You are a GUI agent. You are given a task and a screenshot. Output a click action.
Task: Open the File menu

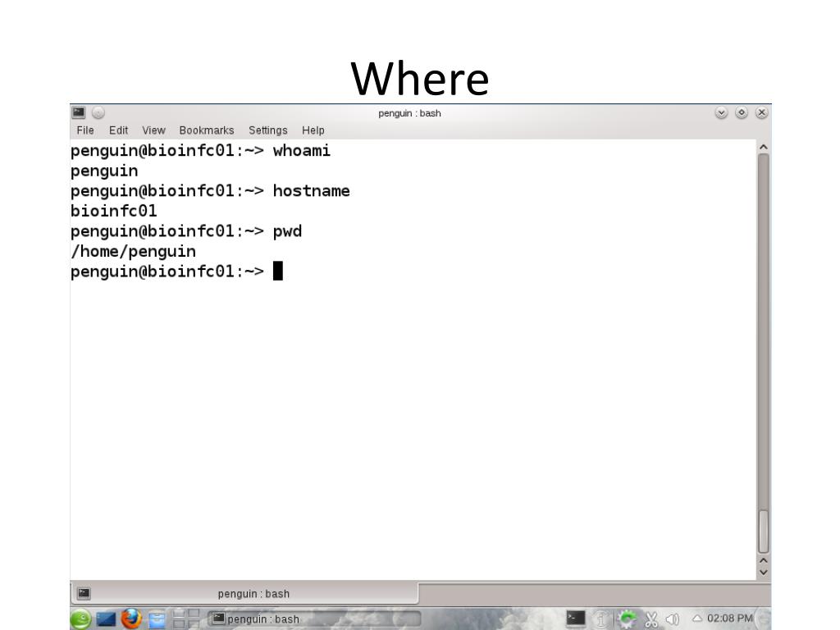(x=85, y=130)
